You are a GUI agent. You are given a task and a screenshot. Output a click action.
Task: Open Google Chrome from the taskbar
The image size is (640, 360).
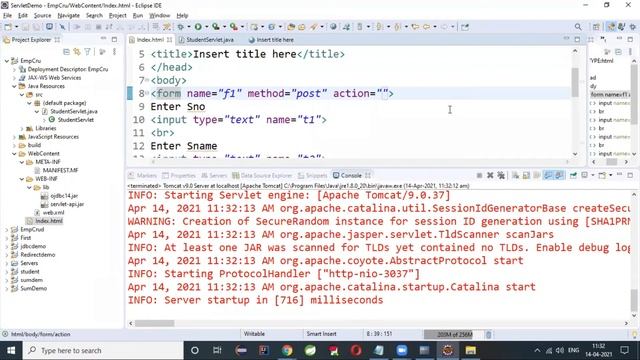[x=287, y=351]
